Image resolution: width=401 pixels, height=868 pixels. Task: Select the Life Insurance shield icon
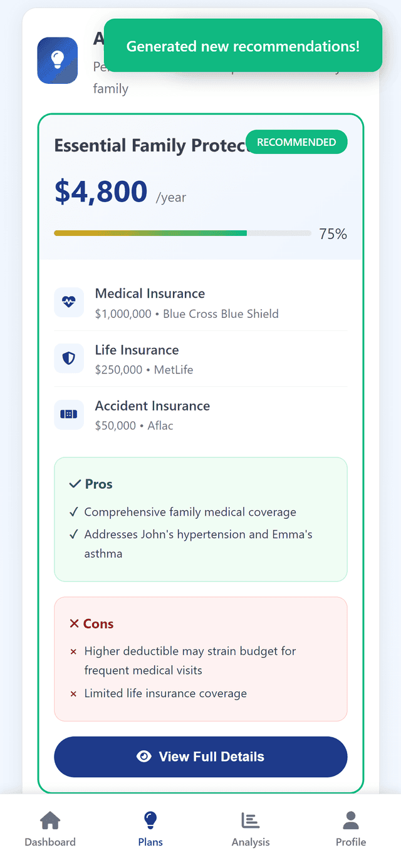[69, 358]
